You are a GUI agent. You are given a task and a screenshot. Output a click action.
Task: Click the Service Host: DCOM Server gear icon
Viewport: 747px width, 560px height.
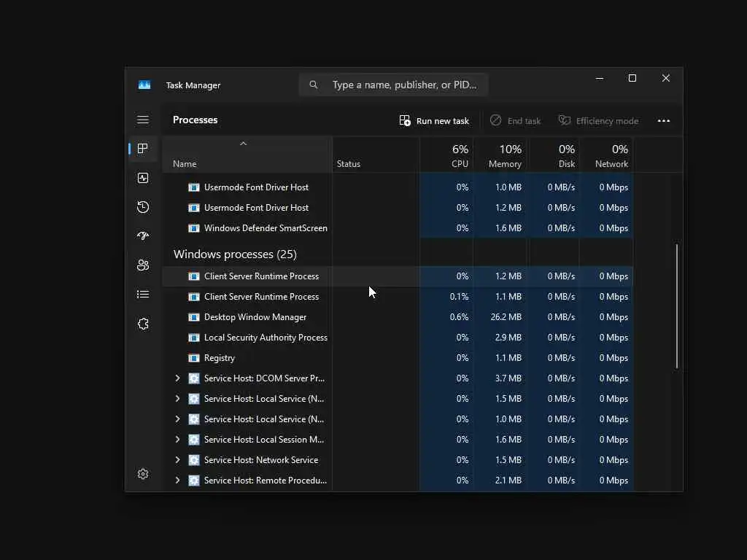[194, 378]
